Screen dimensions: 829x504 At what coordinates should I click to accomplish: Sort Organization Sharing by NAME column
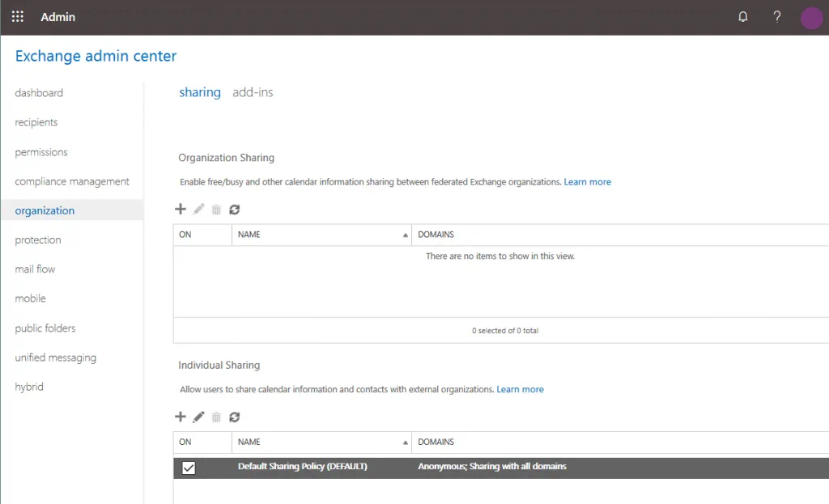click(321, 235)
